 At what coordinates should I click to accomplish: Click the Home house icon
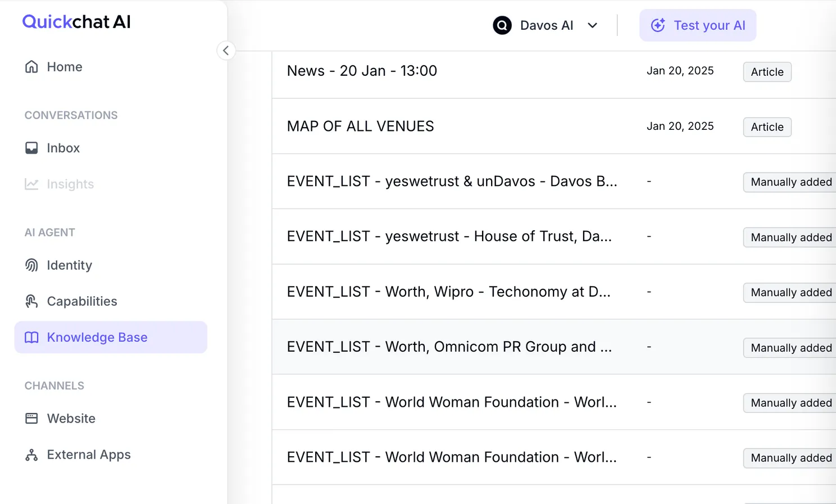(x=31, y=67)
